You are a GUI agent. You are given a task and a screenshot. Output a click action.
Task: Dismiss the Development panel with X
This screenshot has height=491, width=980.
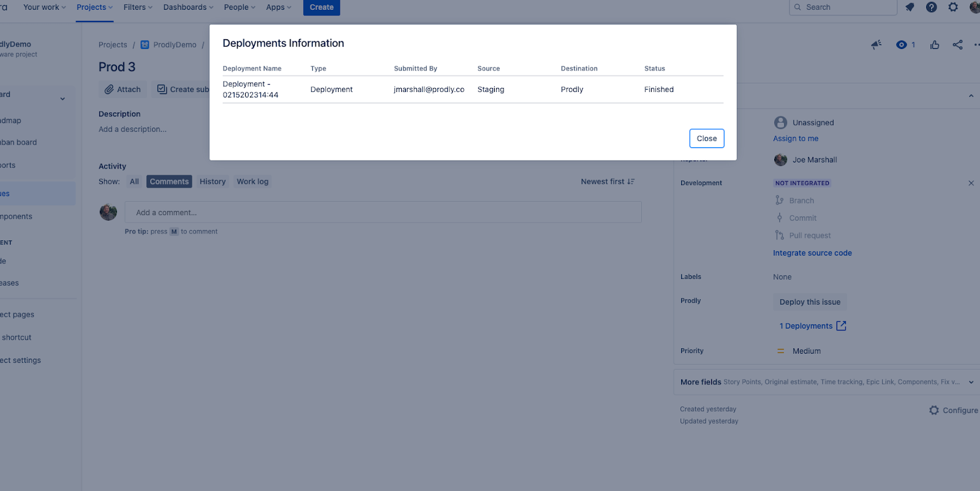coord(971,183)
